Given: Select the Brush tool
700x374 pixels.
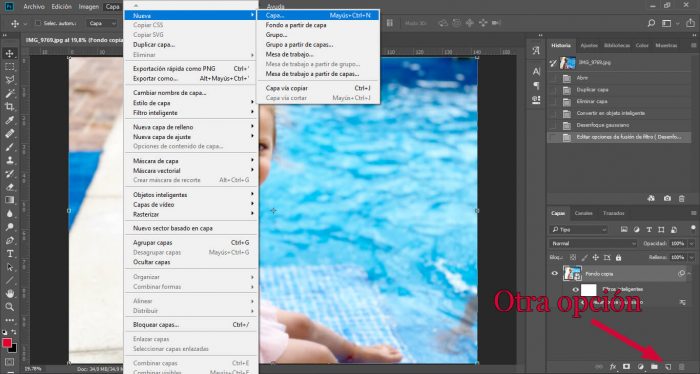Looking at the screenshot, I should (9, 147).
